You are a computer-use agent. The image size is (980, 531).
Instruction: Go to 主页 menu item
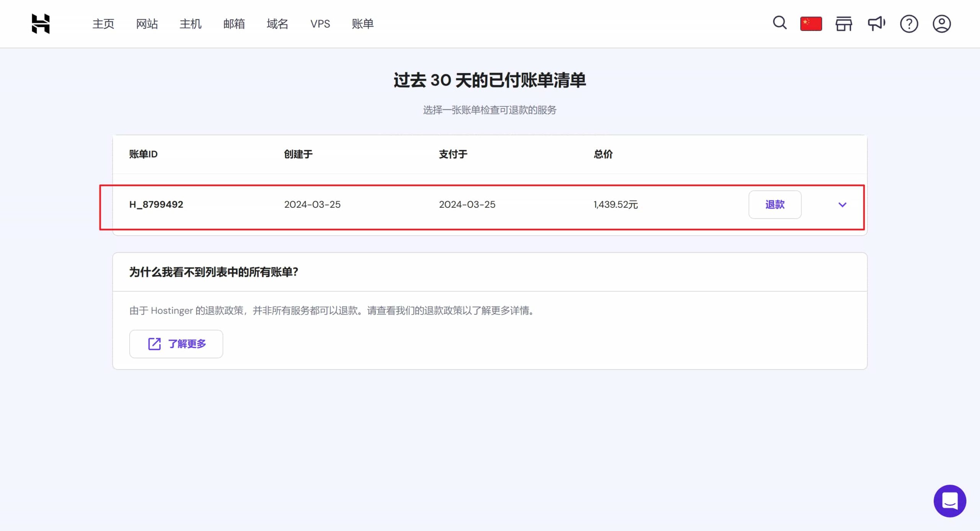(103, 24)
